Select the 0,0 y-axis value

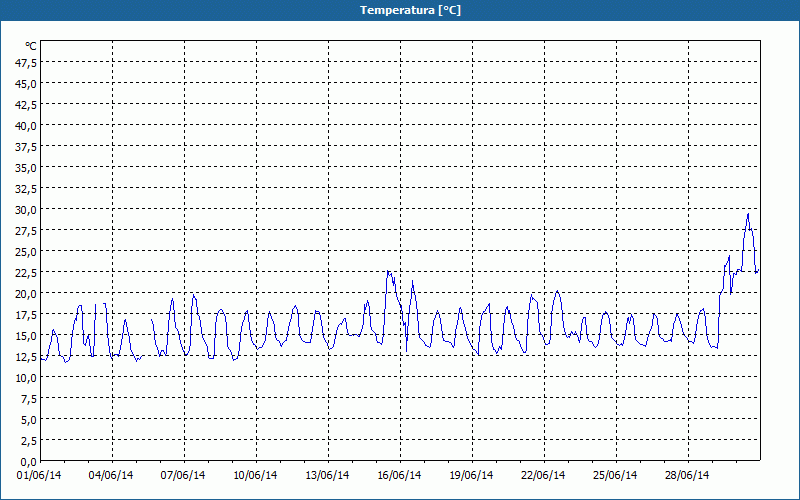coord(29,462)
